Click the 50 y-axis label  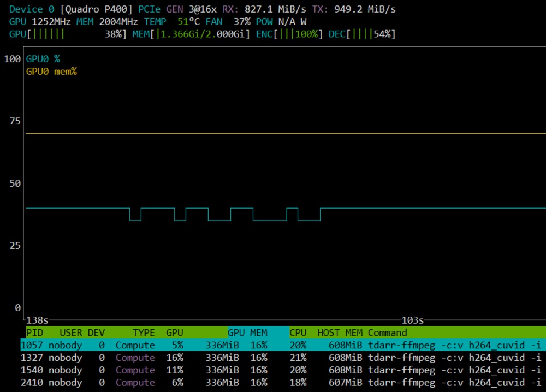(x=15, y=183)
